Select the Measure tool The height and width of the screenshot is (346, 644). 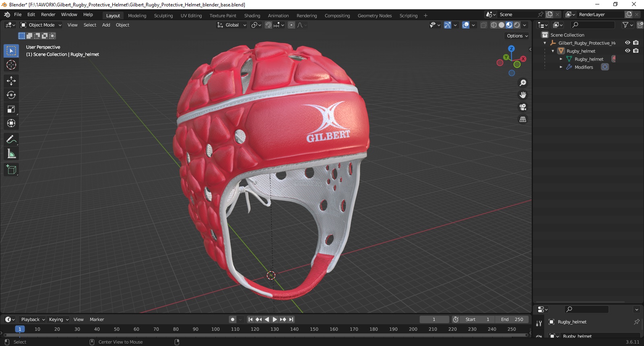[11, 154]
